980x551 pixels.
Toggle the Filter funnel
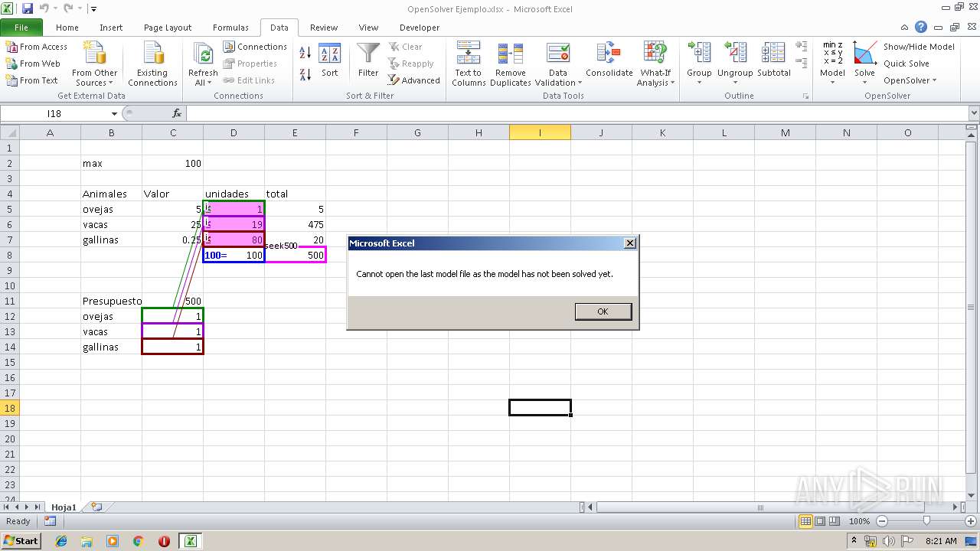[368, 61]
